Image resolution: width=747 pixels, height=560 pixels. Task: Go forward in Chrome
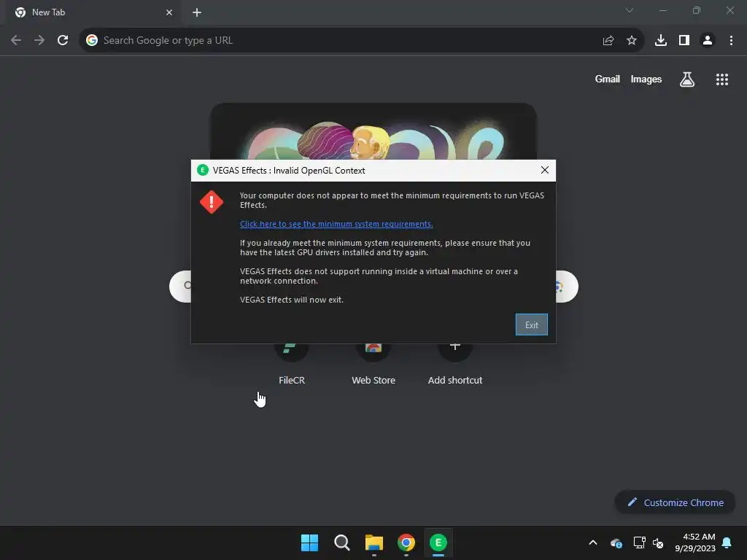[x=39, y=41]
